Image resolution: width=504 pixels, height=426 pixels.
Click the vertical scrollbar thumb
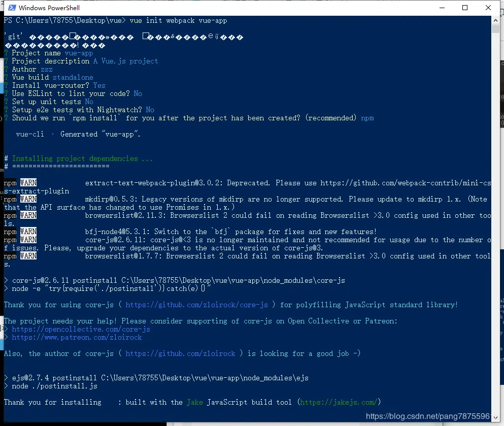tap(495, 28)
